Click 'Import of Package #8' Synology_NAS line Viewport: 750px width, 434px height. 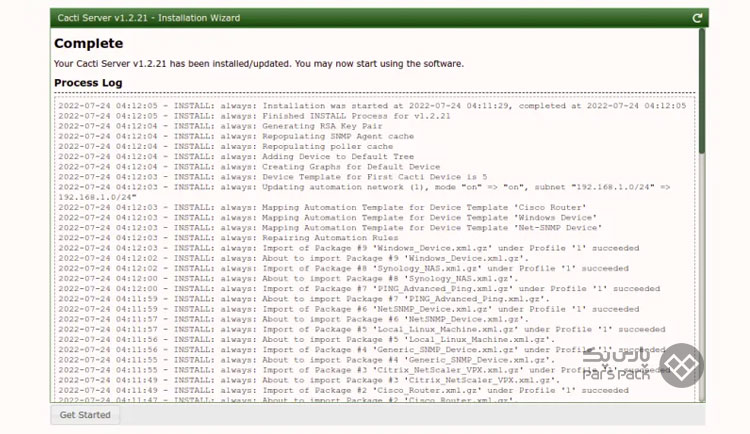pyautogui.click(x=343, y=268)
